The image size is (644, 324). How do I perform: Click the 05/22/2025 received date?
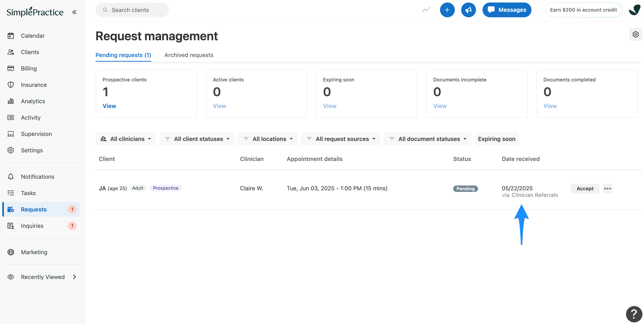[517, 188]
